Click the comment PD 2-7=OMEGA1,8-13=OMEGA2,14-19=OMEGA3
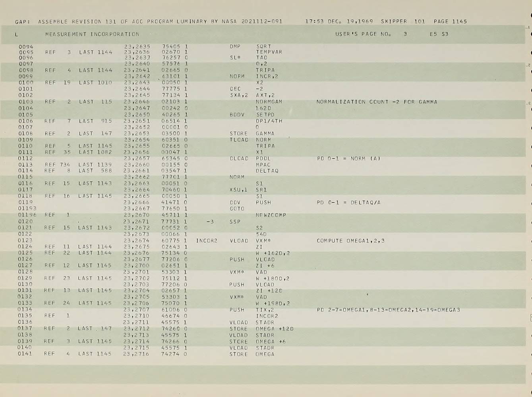The height and width of the screenshot is (397, 532). tap(388, 310)
